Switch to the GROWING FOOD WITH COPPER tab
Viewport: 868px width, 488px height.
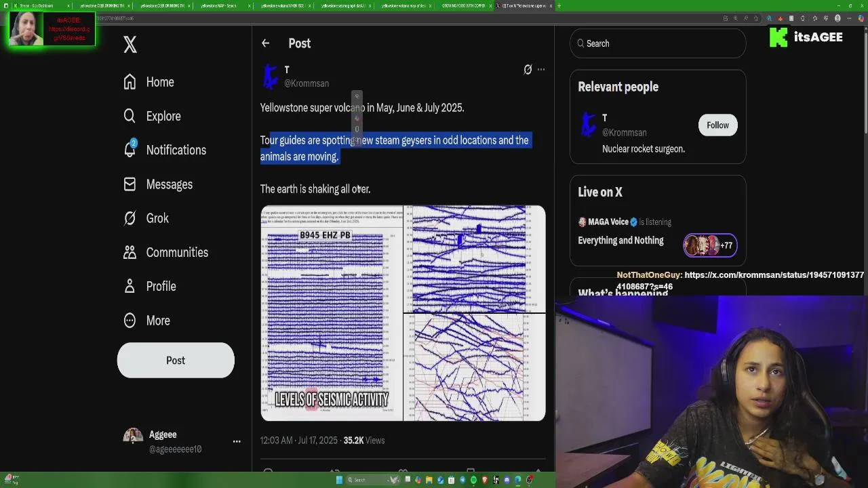click(x=463, y=5)
